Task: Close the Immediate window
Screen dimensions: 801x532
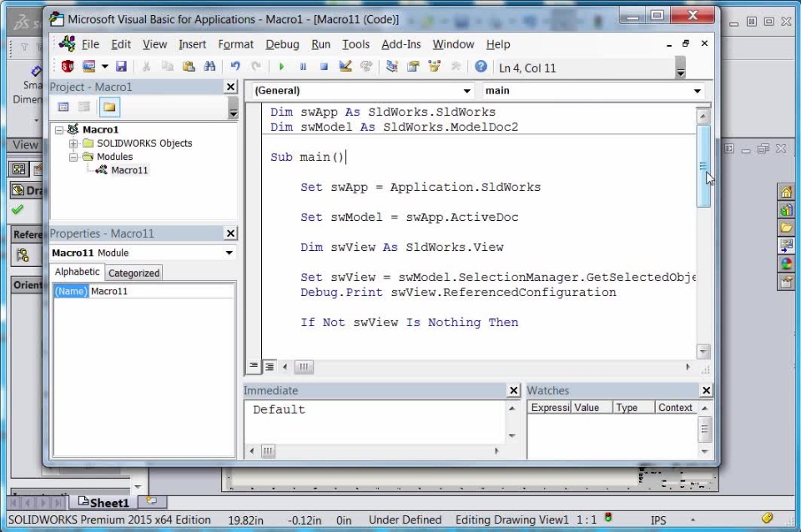Action: pyautogui.click(x=514, y=390)
